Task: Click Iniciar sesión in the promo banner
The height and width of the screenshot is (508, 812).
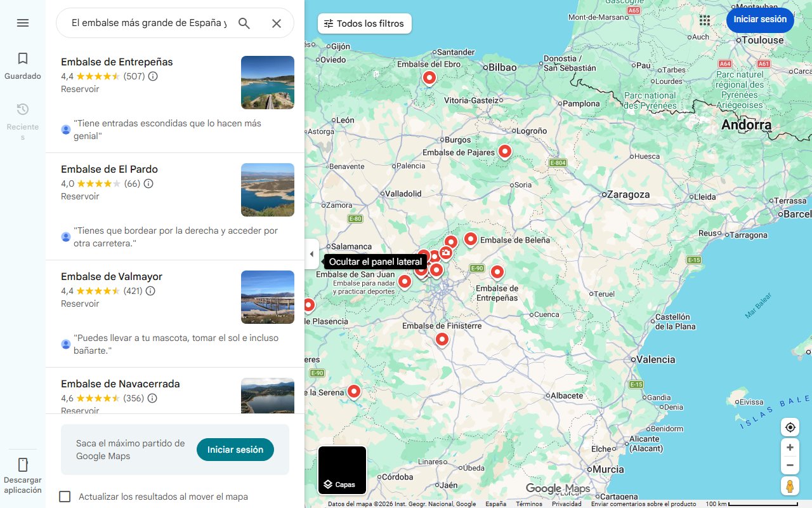Action: (235, 449)
